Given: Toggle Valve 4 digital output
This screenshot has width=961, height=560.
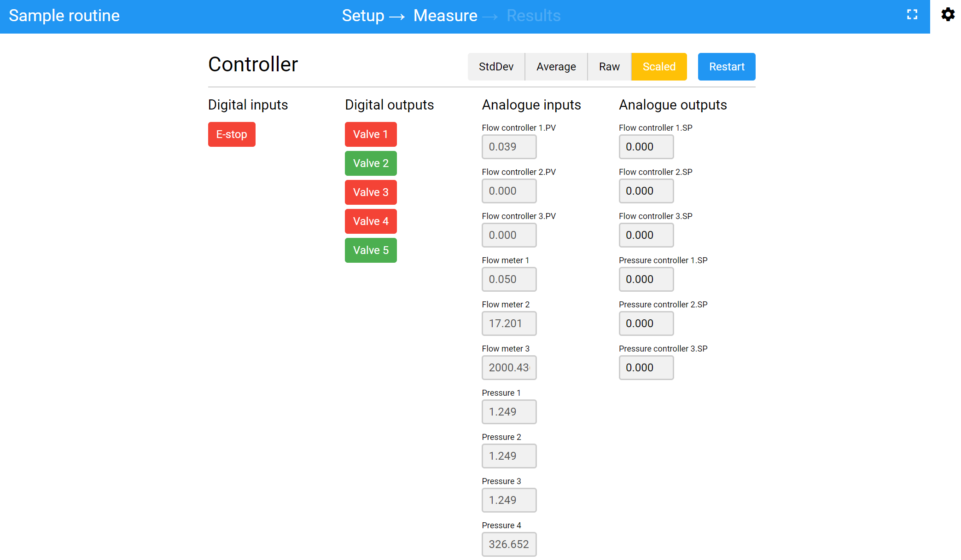Looking at the screenshot, I should pos(370,221).
